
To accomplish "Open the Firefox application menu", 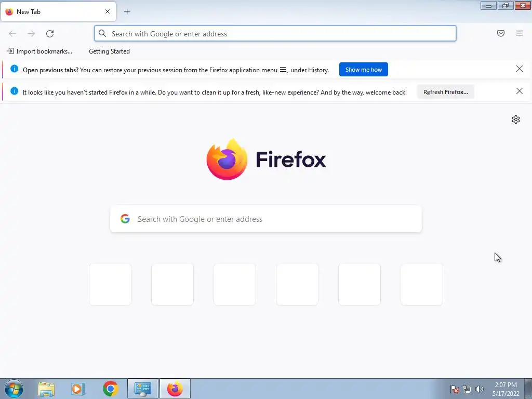I will tap(520, 33).
